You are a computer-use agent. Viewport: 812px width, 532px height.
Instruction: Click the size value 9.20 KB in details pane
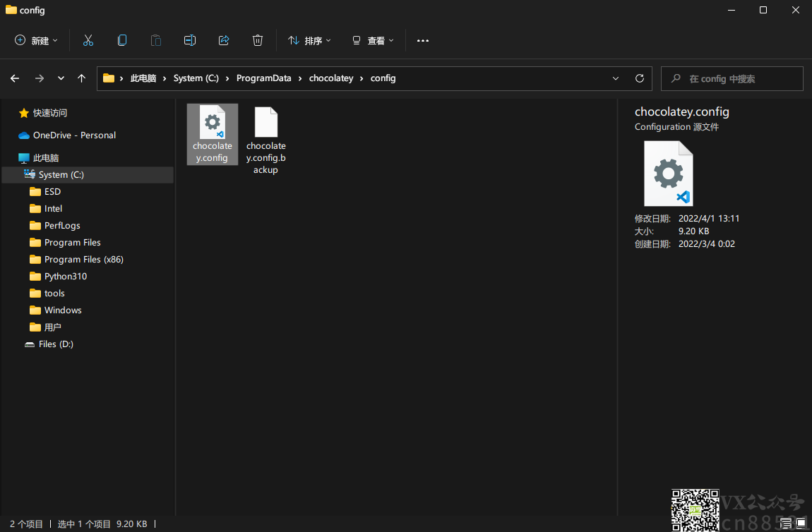[x=694, y=231]
